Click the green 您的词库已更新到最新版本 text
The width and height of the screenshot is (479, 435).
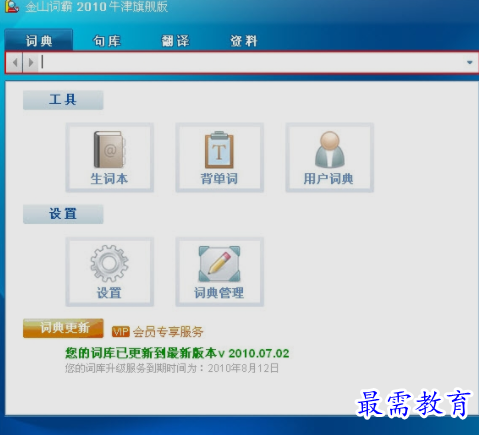[177, 353]
